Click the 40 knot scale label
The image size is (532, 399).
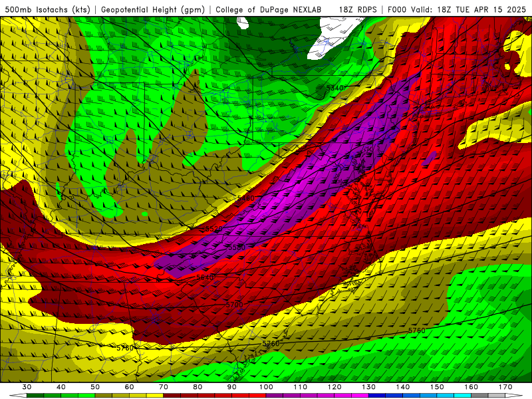61,387
